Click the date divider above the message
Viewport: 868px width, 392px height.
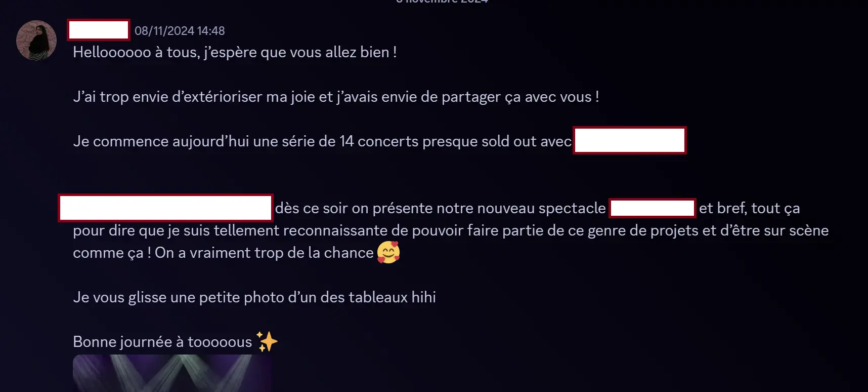point(442,2)
